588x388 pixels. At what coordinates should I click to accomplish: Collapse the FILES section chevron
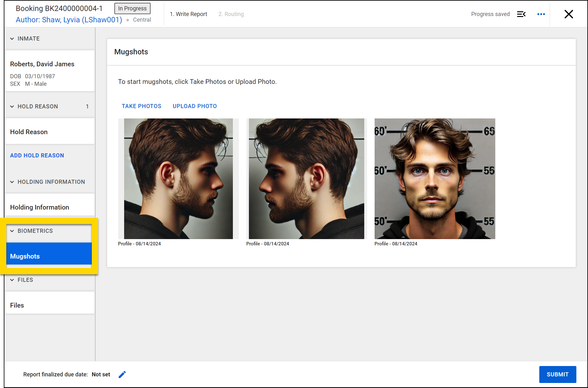coord(12,280)
